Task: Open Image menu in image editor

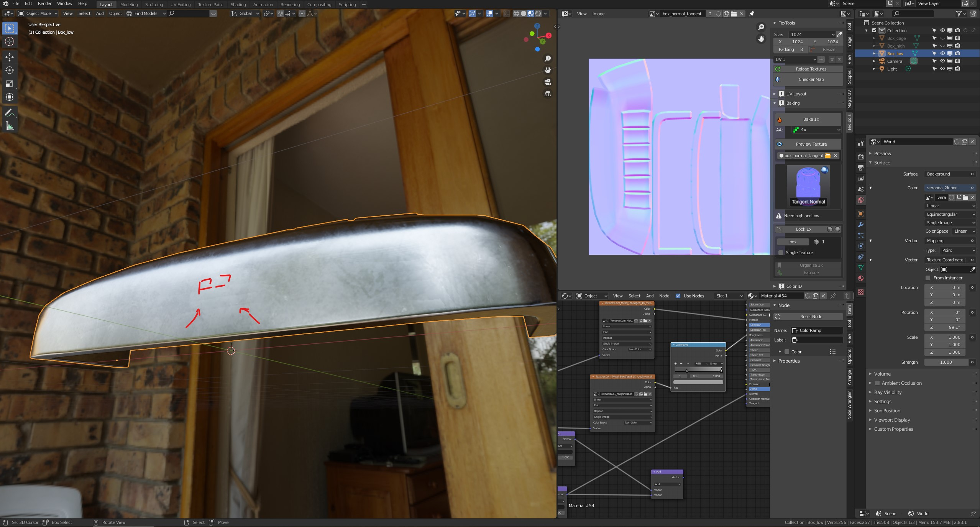Action: pyautogui.click(x=598, y=14)
